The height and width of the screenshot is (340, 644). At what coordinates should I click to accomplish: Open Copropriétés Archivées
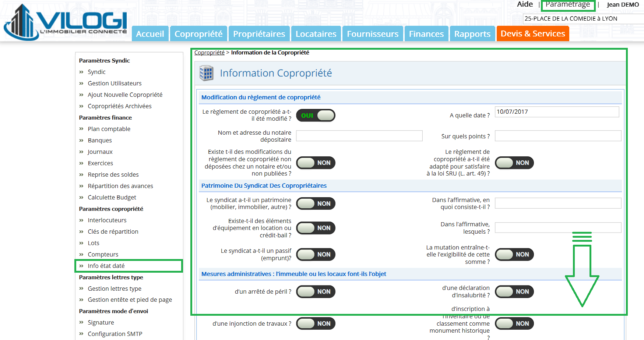[120, 106]
